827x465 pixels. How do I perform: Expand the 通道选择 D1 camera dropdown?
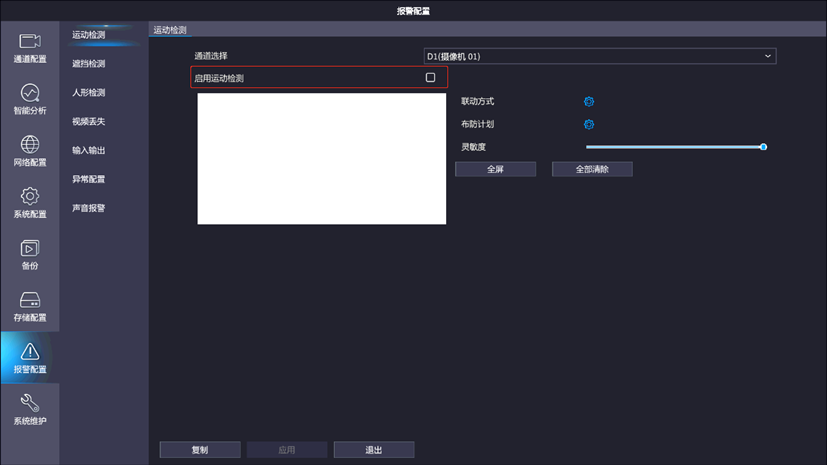pyautogui.click(x=600, y=56)
